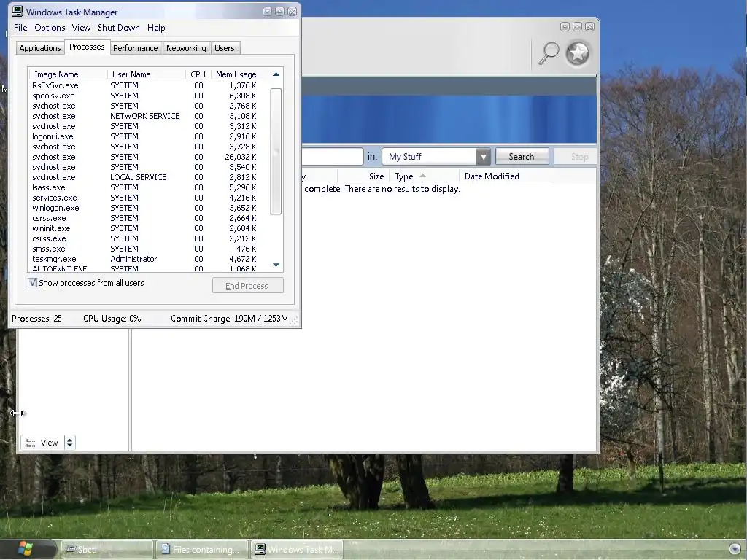Viewport: 747px width, 560px height.
Task: Select csrss.exe using 2,664 K
Action: pyautogui.click(x=144, y=218)
